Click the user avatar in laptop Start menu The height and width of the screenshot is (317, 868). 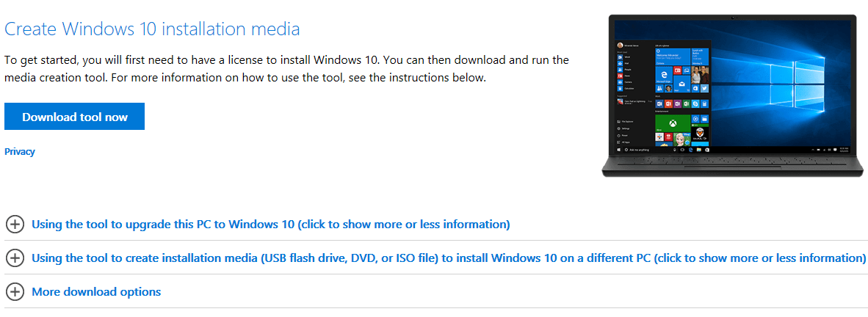(x=620, y=45)
